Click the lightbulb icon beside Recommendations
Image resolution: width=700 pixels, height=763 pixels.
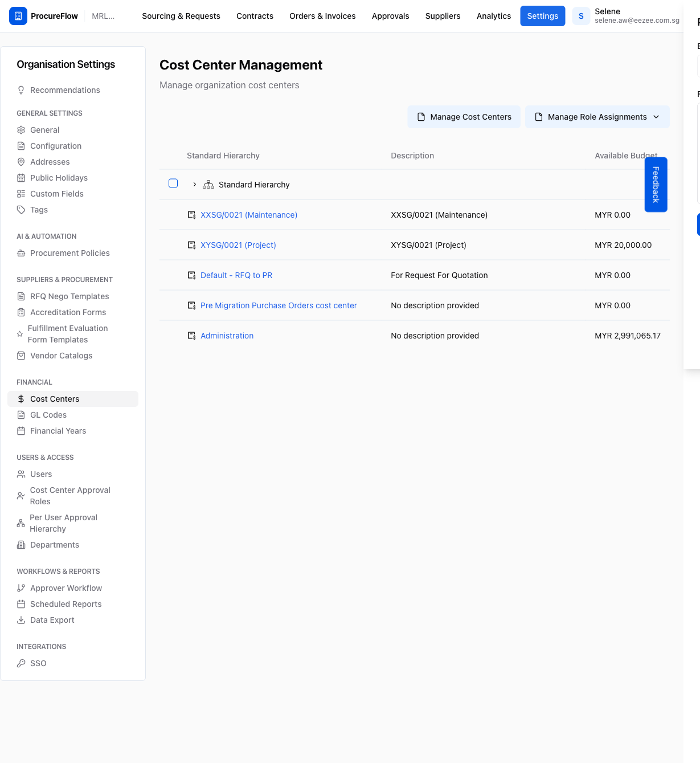pyautogui.click(x=21, y=90)
